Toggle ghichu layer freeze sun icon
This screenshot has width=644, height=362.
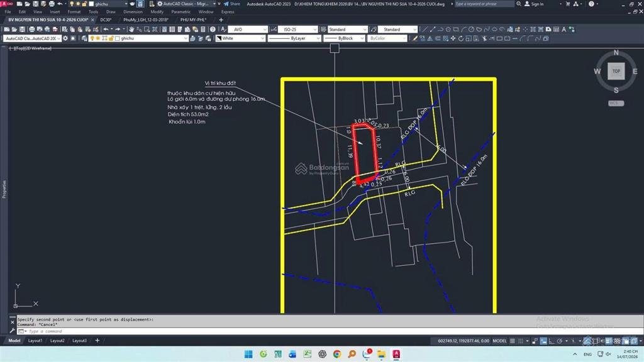point(98,38)
